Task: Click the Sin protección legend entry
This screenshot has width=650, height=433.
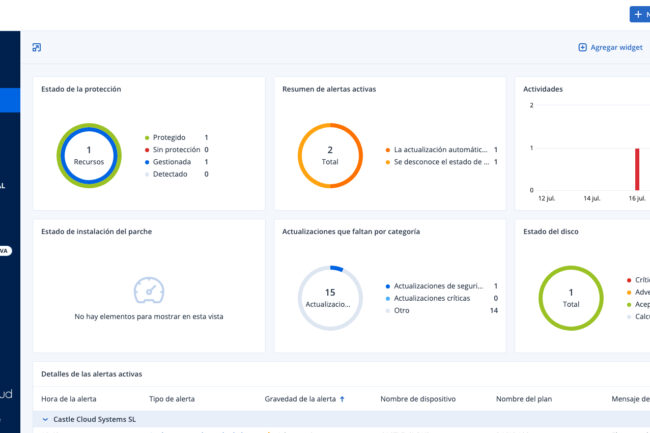Action: [177, 150]
